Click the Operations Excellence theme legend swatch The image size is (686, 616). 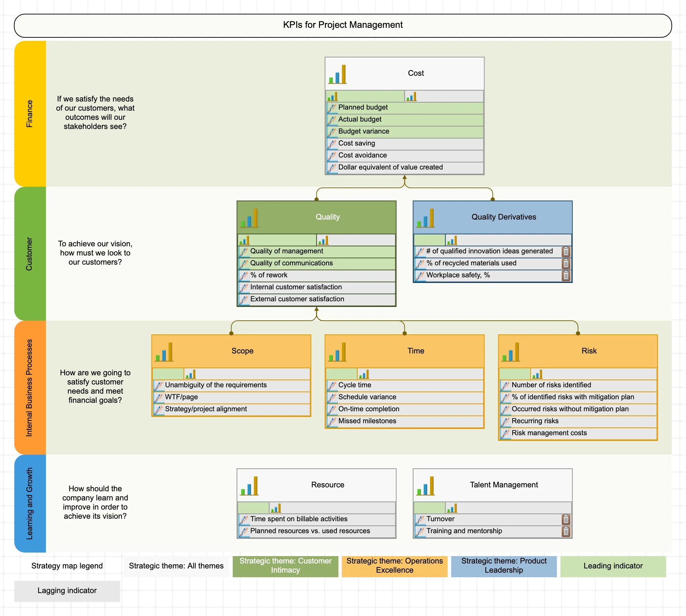(395, 566)
